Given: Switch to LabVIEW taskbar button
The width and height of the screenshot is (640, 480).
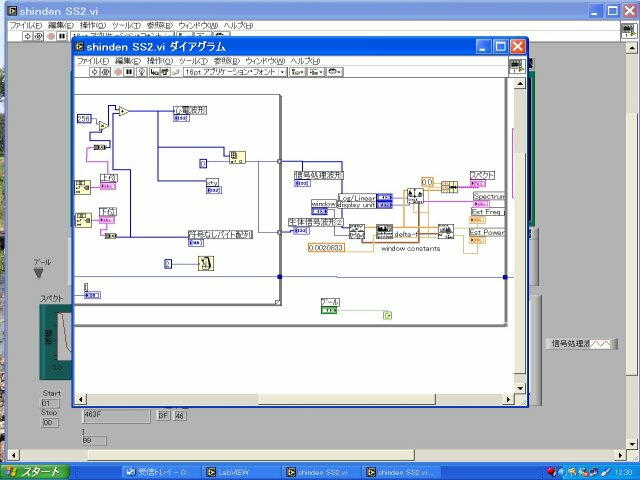Looking at the screenshot, I should (239, 472).
